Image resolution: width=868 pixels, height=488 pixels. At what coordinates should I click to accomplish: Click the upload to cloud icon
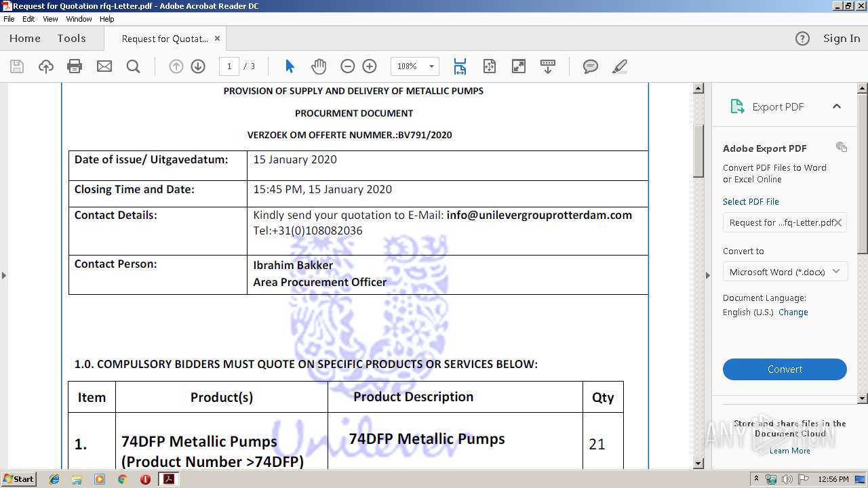46,66
